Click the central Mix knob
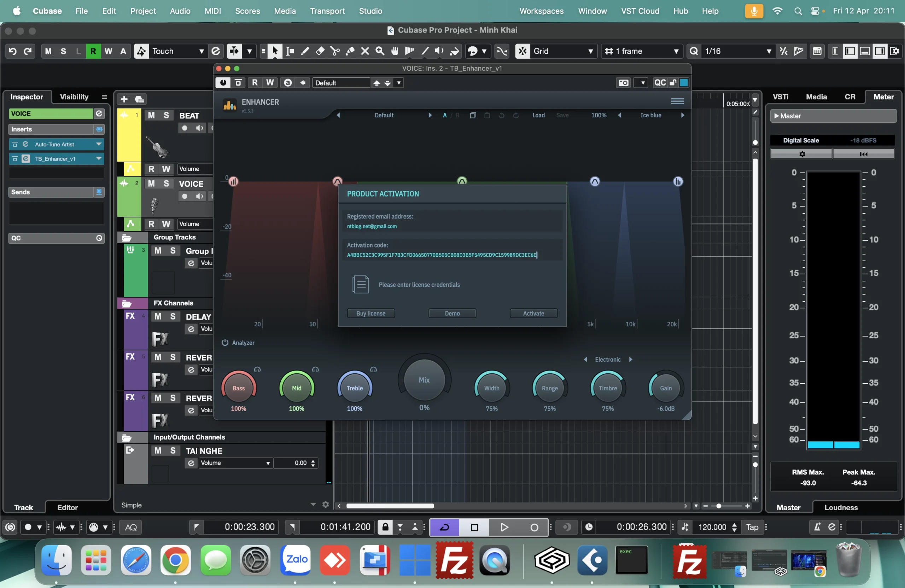Viewport: 905px width, 588px height. [424, 380]
